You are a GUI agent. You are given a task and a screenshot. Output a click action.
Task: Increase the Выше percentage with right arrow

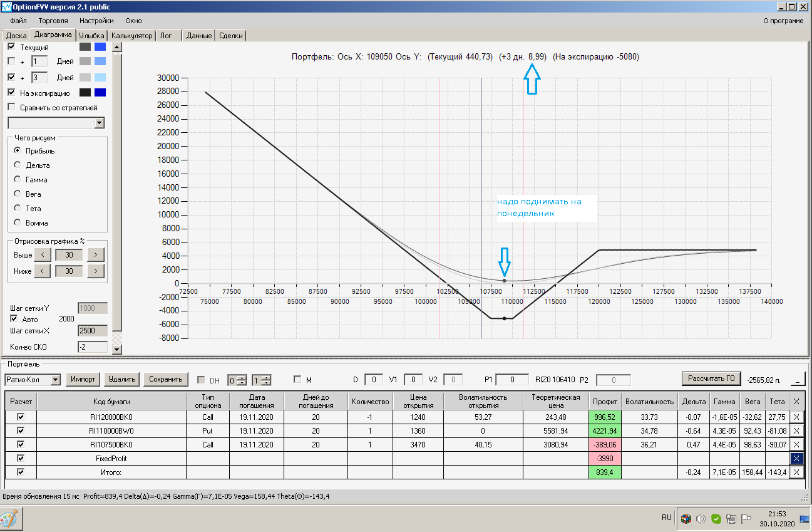[x=95, y=254]
